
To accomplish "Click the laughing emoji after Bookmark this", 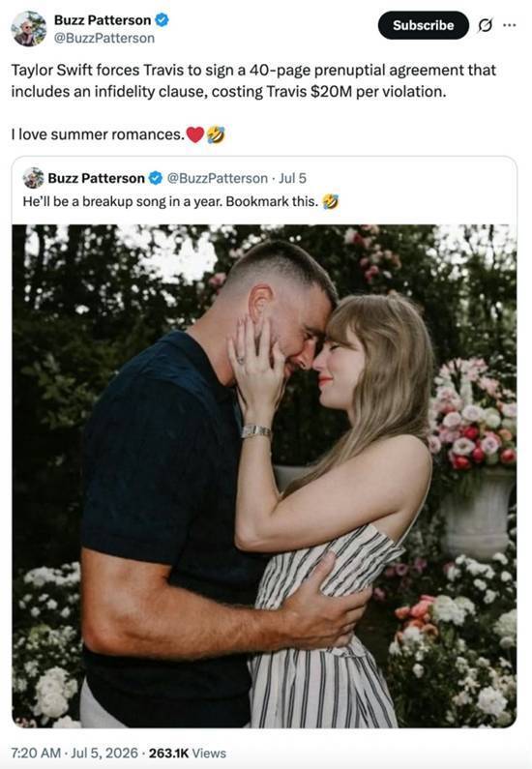I will (x=331, y=201).
